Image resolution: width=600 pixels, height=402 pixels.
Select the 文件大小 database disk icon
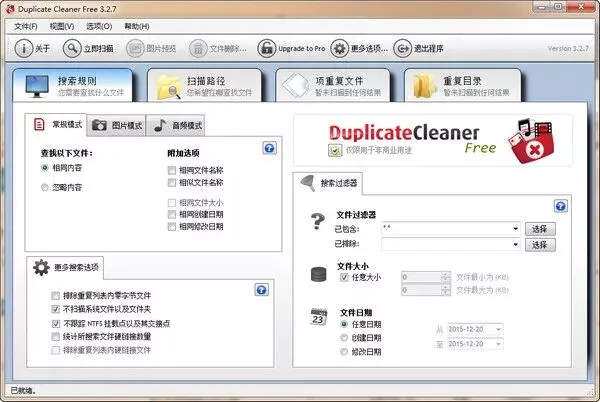(318, 274)
